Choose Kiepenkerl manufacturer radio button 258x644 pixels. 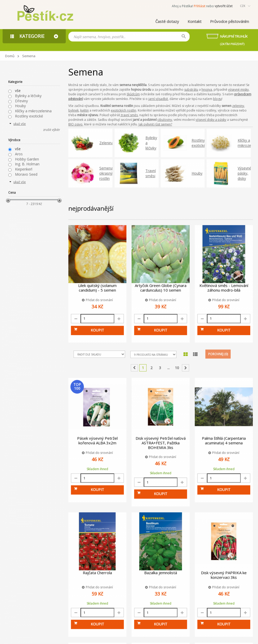10,170
